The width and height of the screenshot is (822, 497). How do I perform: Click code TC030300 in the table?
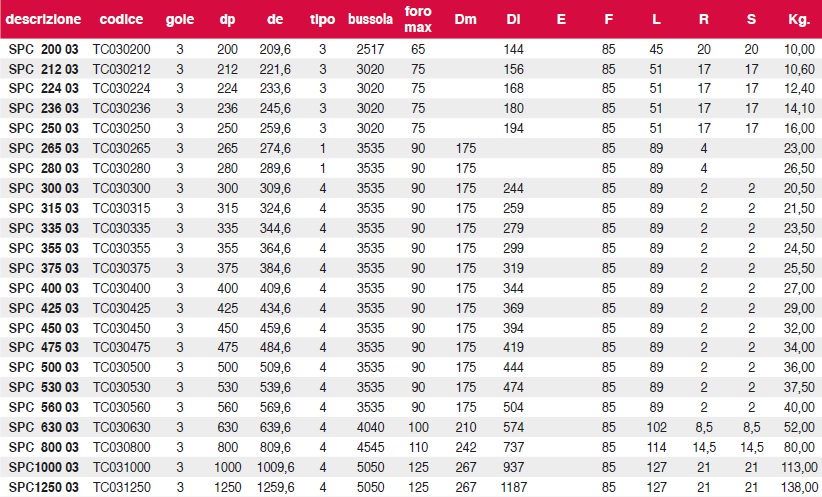[x=121, y=188]
